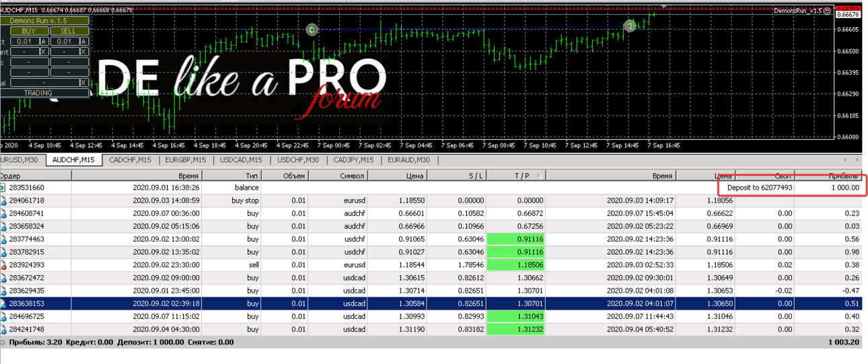
Task: Select the AUDCHF,M15 chart tab
Action: pyautogui.click(x=73, y=160)
